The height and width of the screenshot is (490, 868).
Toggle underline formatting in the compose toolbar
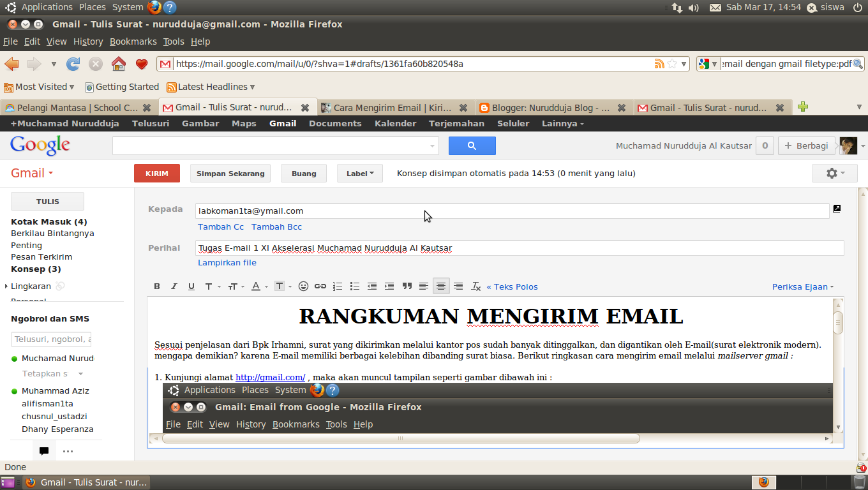coord(191,286)
